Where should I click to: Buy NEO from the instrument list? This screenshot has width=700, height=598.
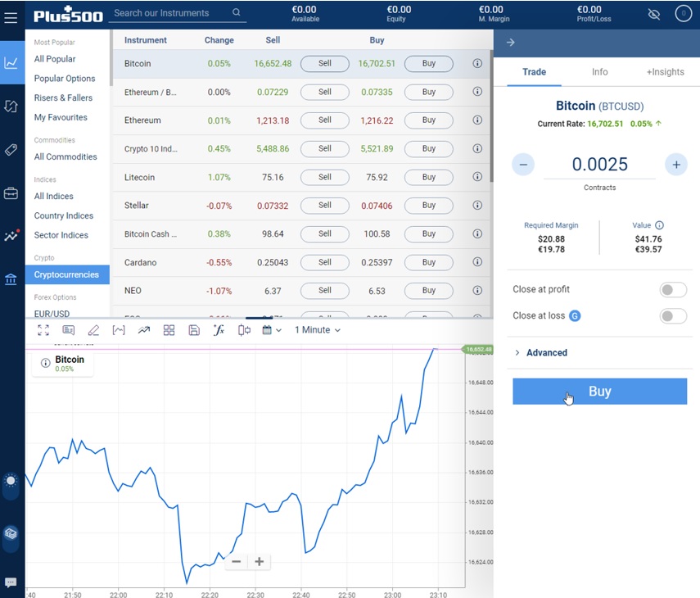[428, 291]
